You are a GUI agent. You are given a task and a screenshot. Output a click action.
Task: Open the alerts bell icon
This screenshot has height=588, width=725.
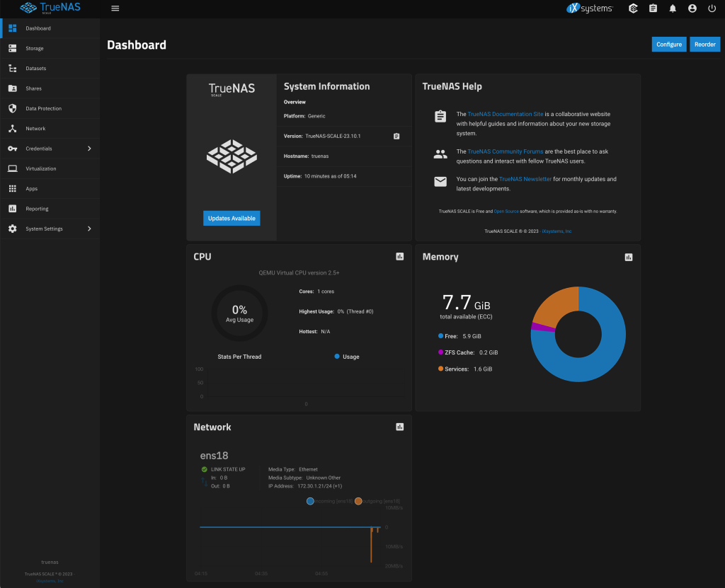click(x=673, y=8)
